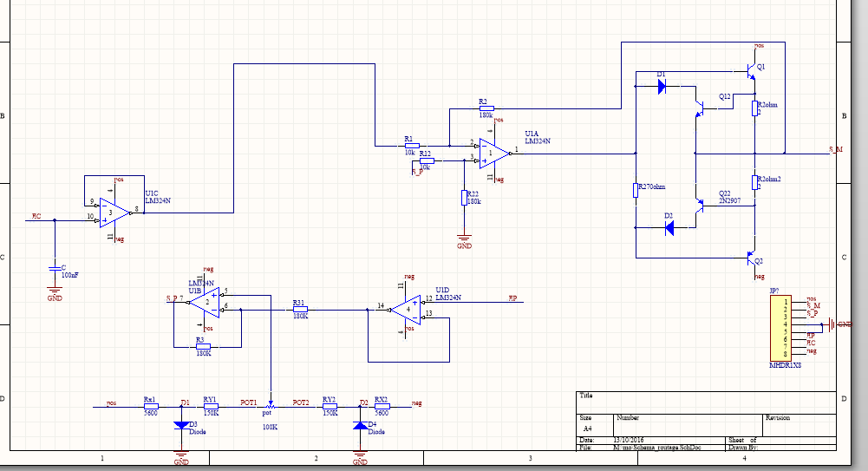Select the U1D op-amp symbol
The height and width of the screenshot is (471, 868).
405,310
